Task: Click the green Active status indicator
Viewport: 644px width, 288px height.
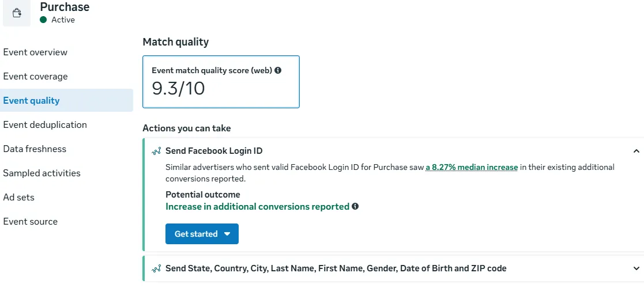Action: pos(43,20)
